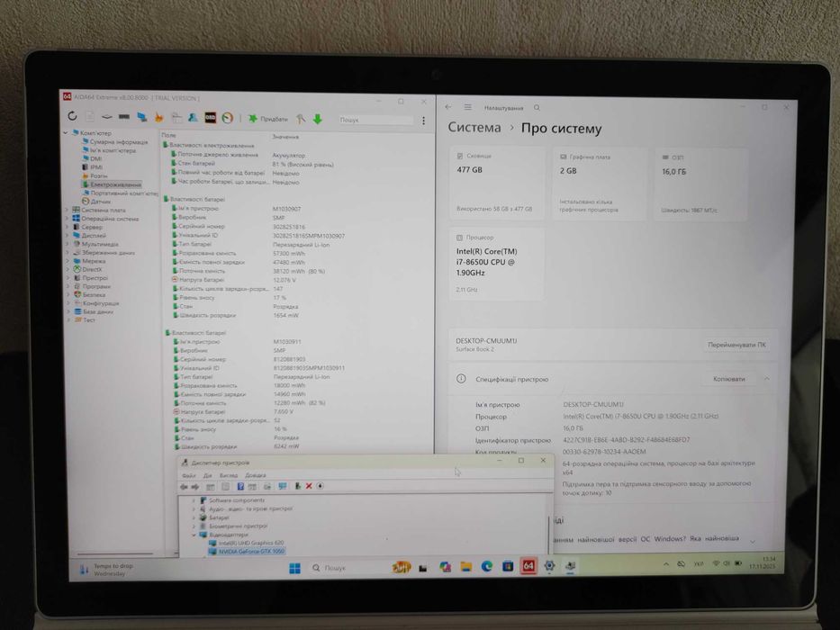The width and height of the screenshot is (840, 630).
Task: Open the OSD panel icon in AIDA64 toolbar
Action: (x=210, y=117)
